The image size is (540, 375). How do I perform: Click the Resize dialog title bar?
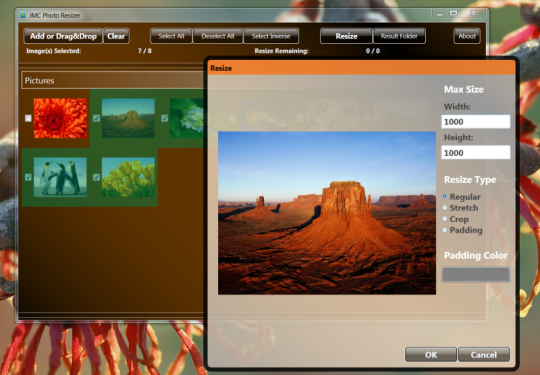[362, 68]
